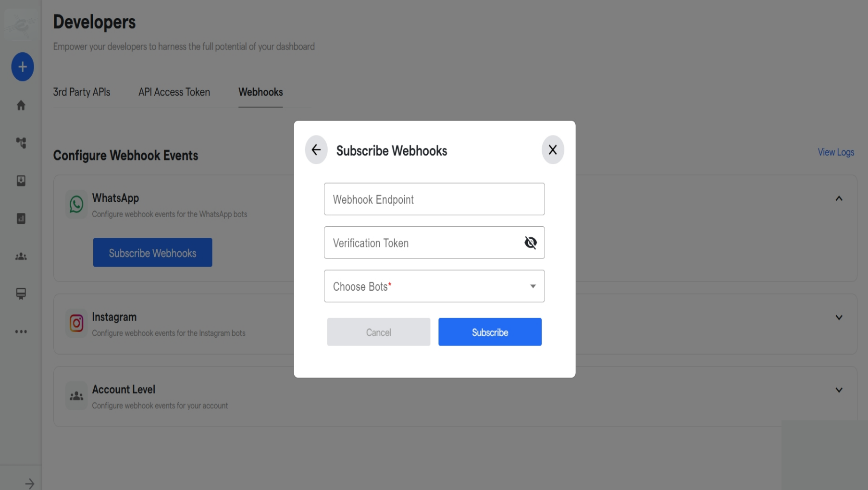Open the team members icon
Image resolution: width=868 pixels, height=490 pixels.
[x=21, y=257]
